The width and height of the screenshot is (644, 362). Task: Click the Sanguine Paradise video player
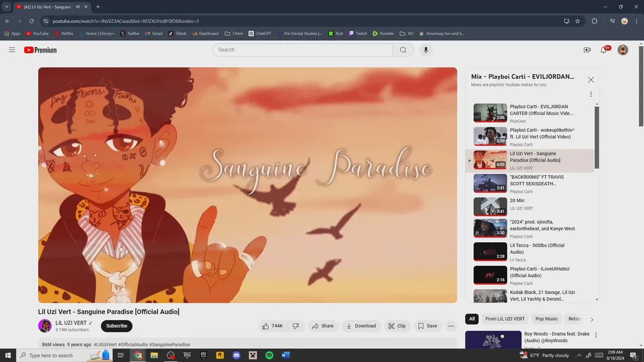click(x=248, y=185)
